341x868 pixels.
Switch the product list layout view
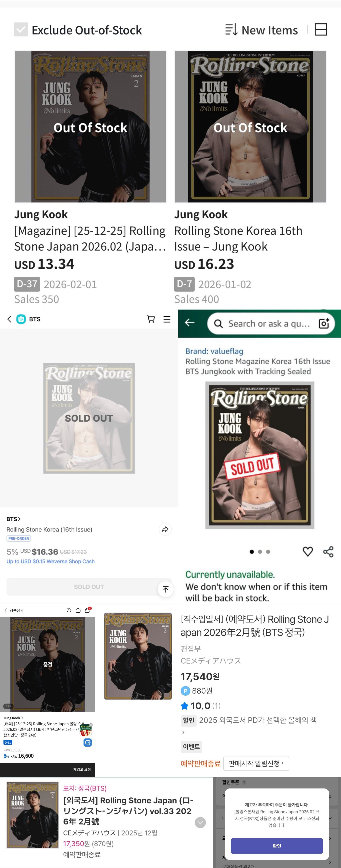click(321, 30)
